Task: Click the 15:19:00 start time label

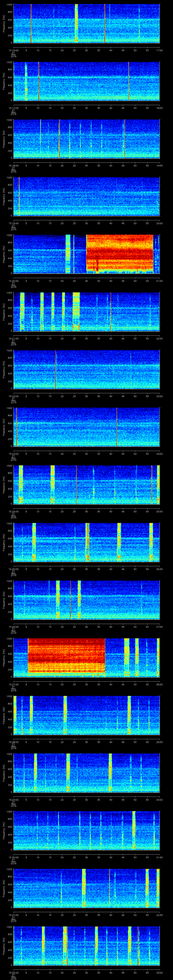Action: coord(13,223)
